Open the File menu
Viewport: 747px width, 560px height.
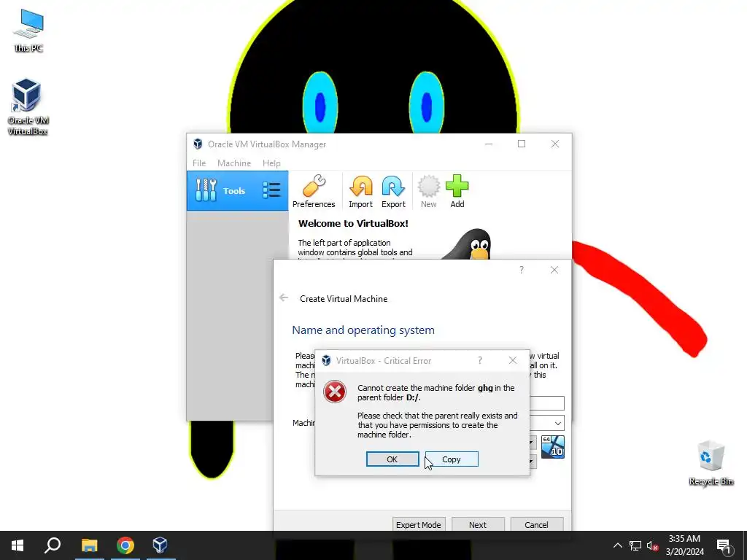tap(199, 163)
